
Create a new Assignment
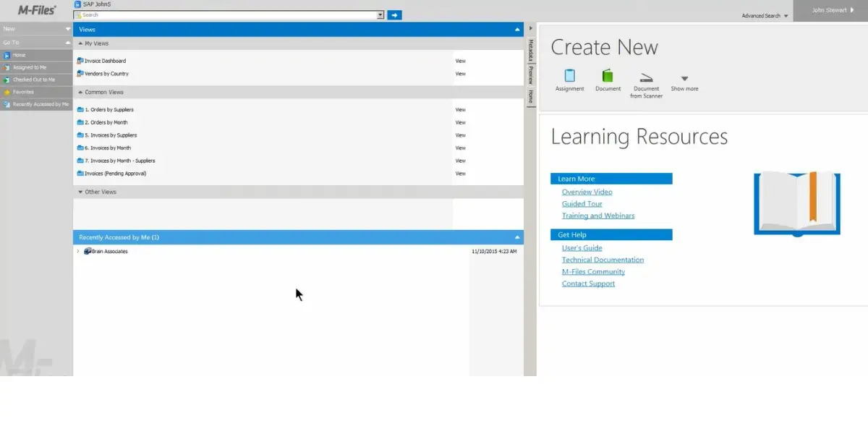(x=569, y=80)
